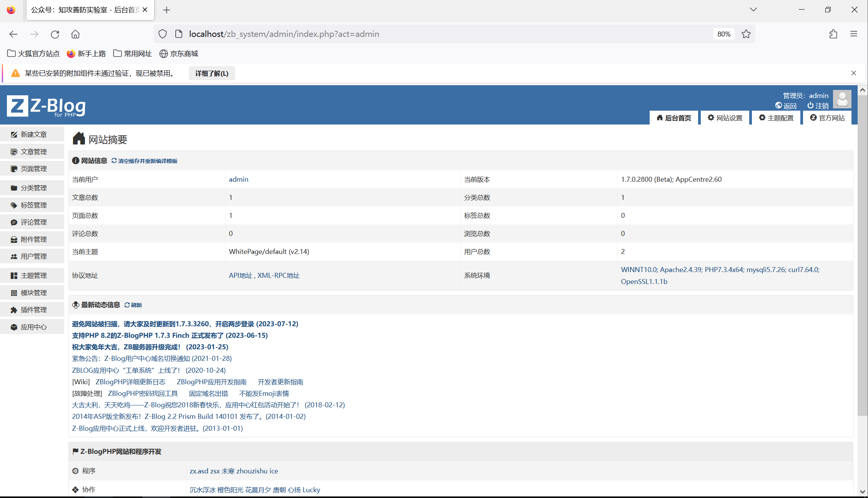Viewport: 868px width, 498px height.
Task: Dismiss the add-on warning notification bar
Action: (x=853, y=73)
